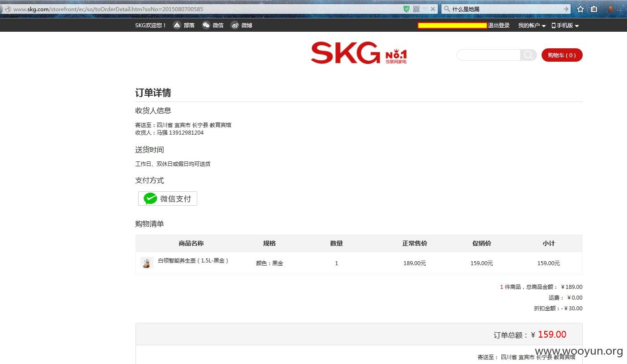Open the address bar history dropdown triangle
The height and width of the screenshot is (364, 627).
(x=425, y=9)
